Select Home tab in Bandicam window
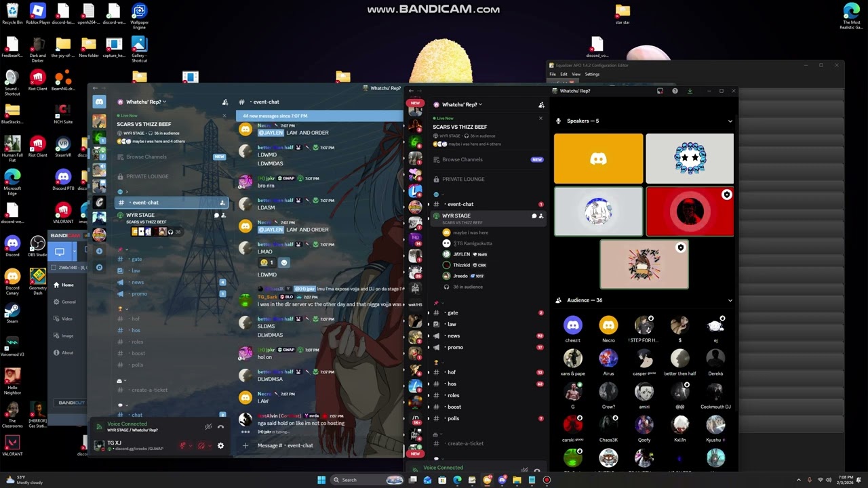The width and height of the screenshot is (868, 488). point(66,285)
